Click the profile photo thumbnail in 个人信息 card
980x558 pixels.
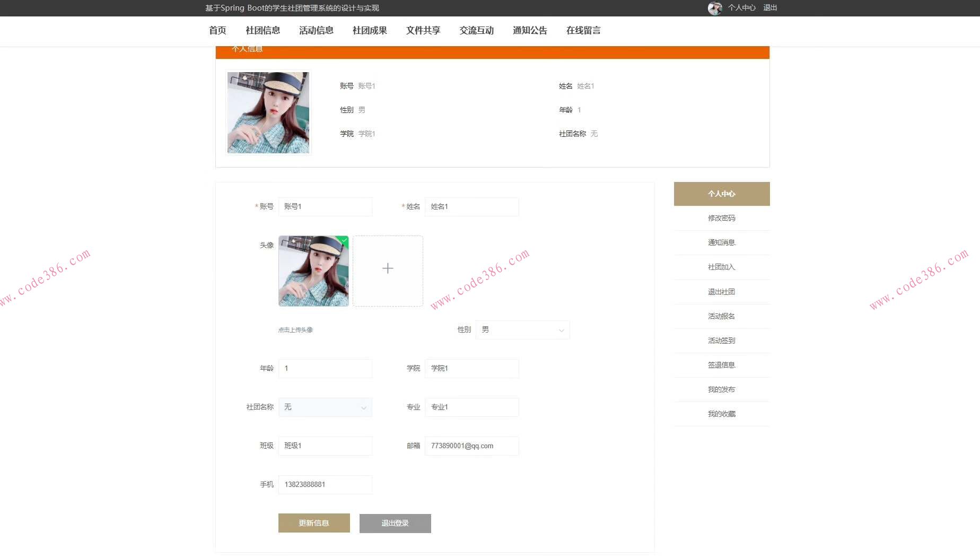click(268, 112)
